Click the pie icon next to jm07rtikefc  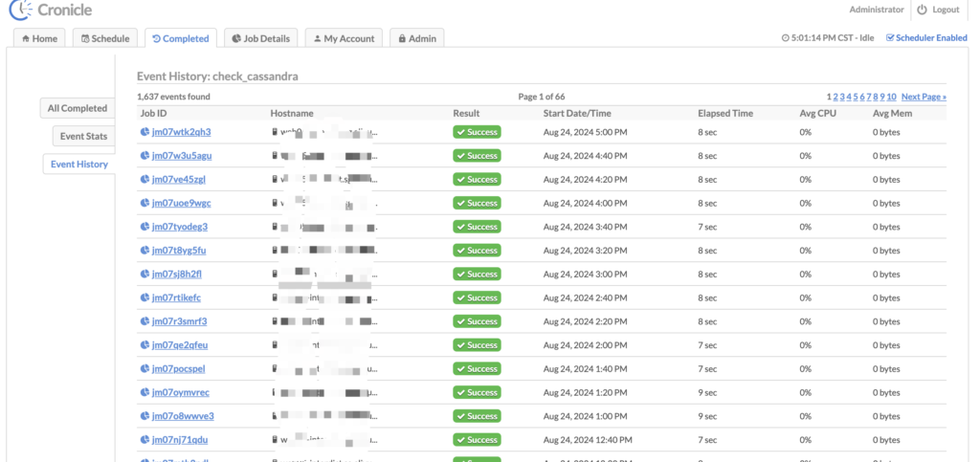(x=145, y=297)
